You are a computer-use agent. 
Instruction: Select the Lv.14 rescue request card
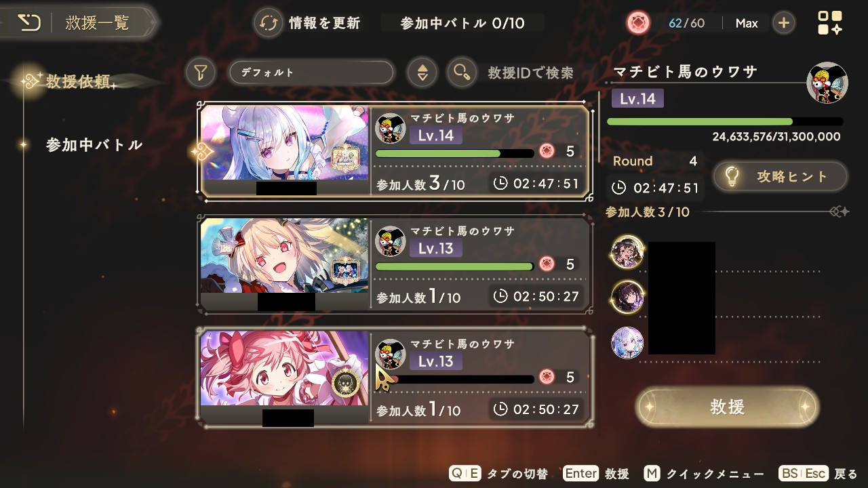point(395,151)
